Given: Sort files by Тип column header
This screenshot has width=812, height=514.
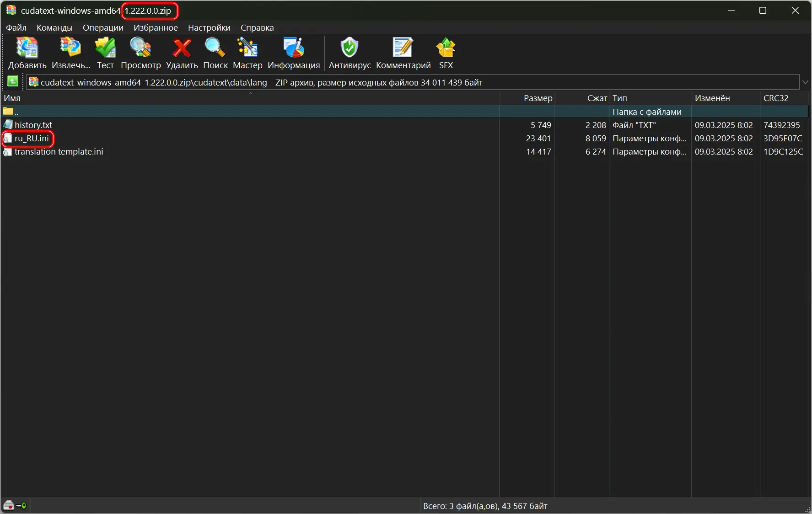Looking at the screenshot, I should click(x=651, y=98).
